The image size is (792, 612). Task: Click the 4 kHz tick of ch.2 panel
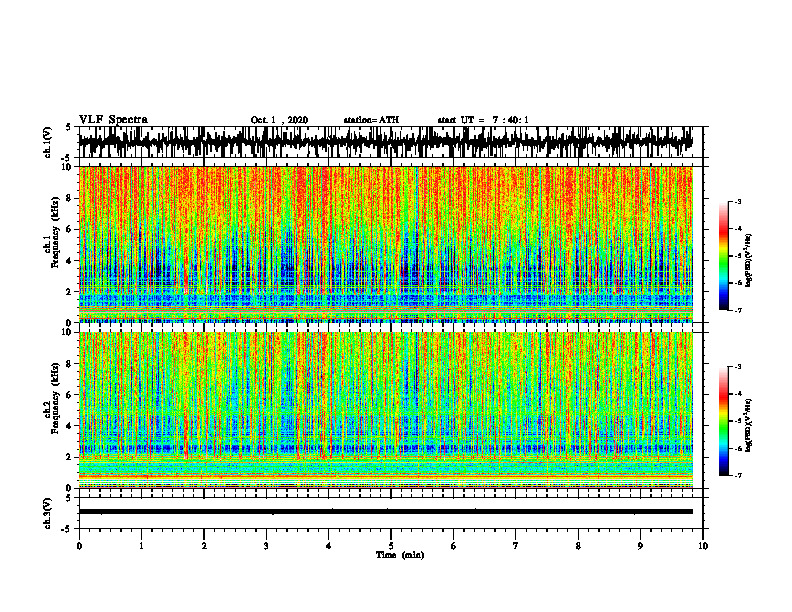(x=70, y=426)
